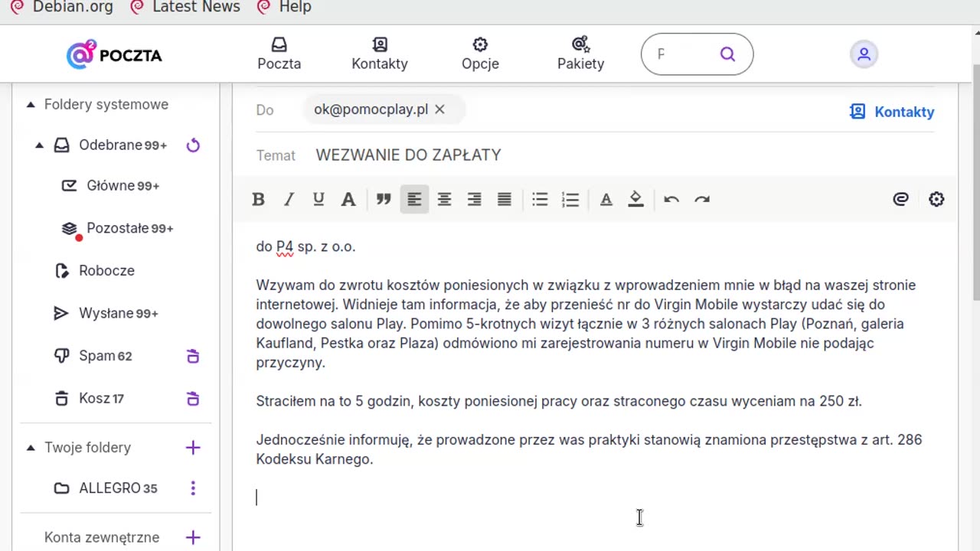Open the Pakiety tab
980x551 pixels.
pos(580,54)
